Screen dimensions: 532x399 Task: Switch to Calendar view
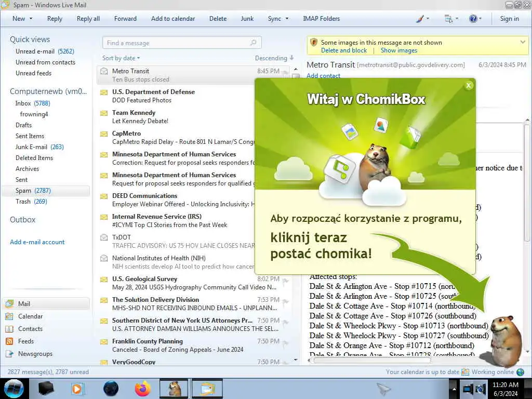pos(24,316)
